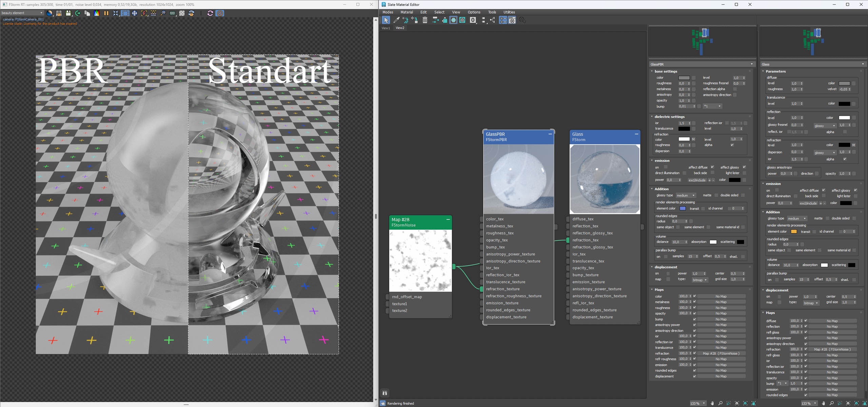
Task: Click the save image floppy icon
Action: pos(68,13)
